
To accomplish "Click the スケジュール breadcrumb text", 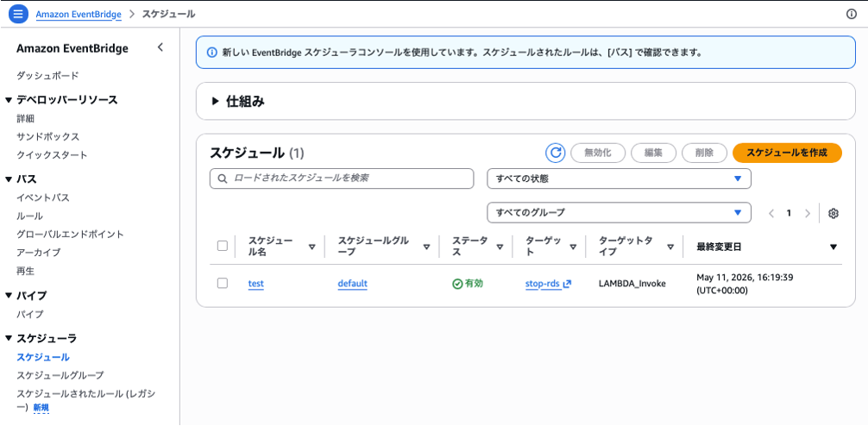I will pyautogui.click(x=169, y=15).
